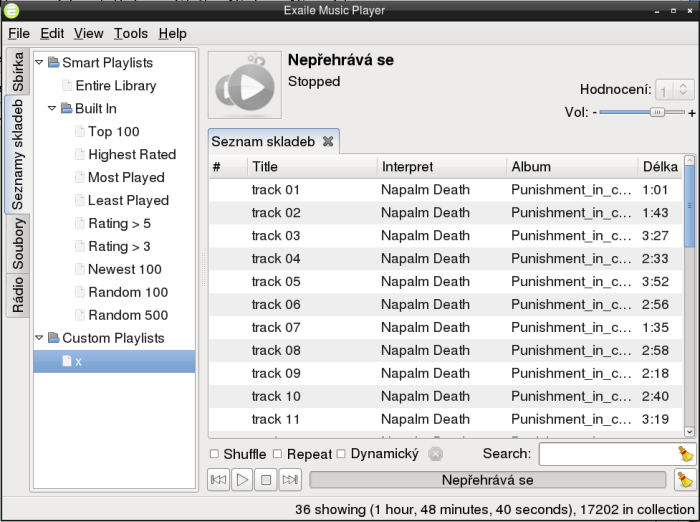Viewport: 700px width, 522px height.
Task: Click the stop playback button
Action: [266, 481]
